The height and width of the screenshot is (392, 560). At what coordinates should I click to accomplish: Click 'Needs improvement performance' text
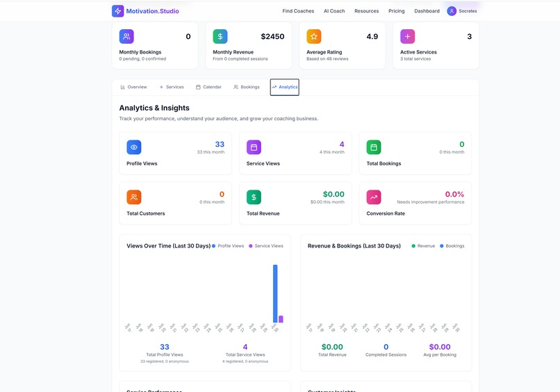coord(431,202)
